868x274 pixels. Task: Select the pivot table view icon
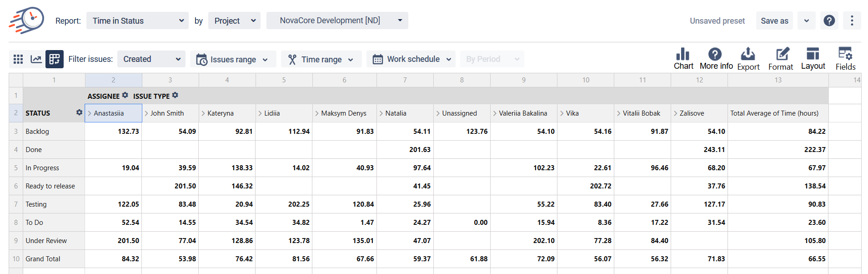[55, 59]
